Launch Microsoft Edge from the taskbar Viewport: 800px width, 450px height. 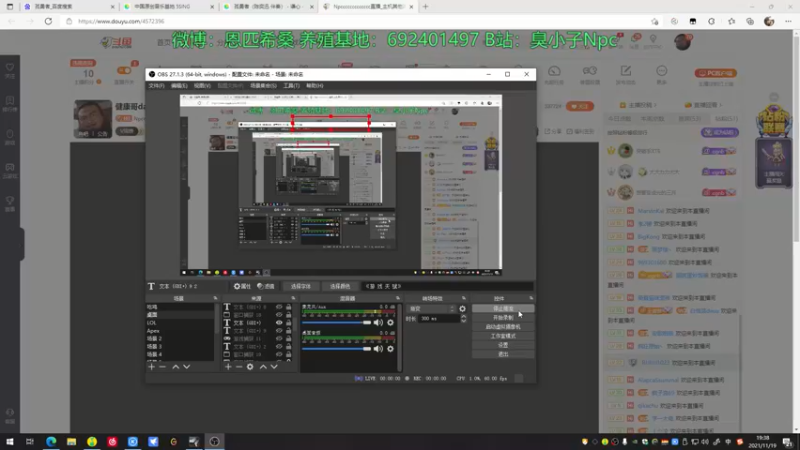(x=51, y=441)
